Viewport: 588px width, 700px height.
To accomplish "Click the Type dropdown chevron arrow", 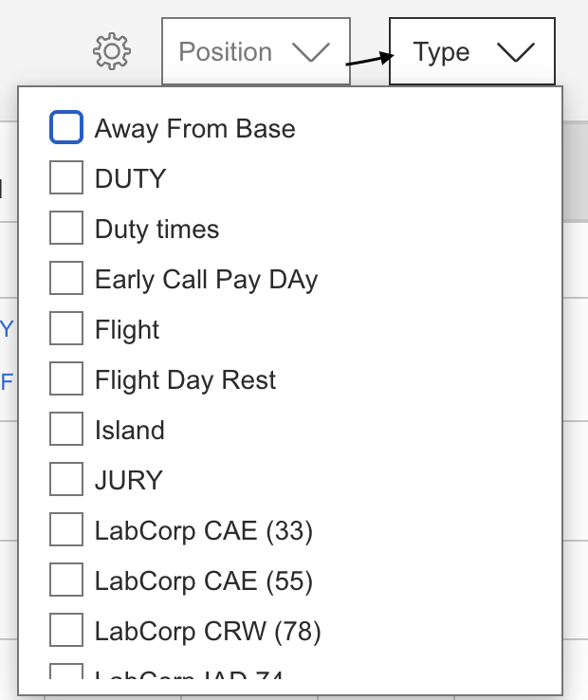I will (x=516, y=52).
